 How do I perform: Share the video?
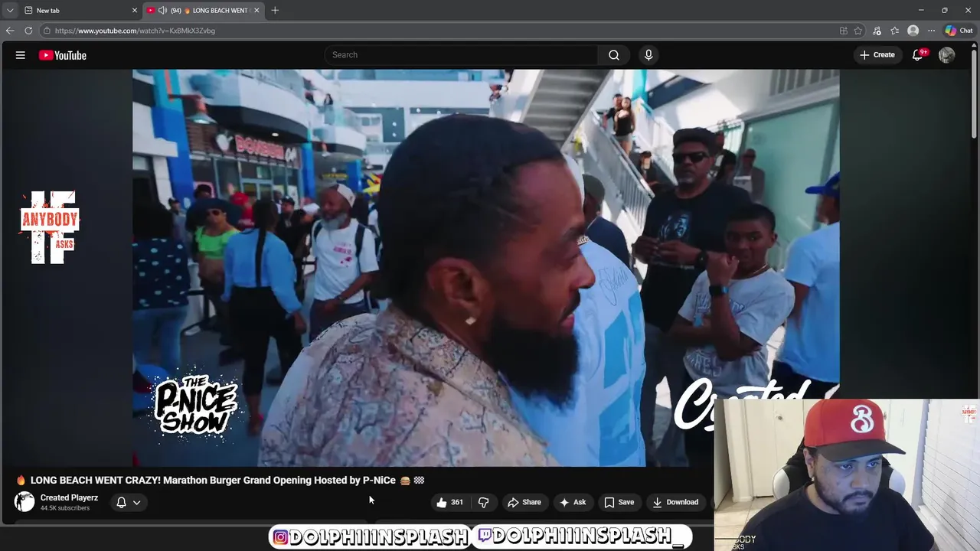pos(524,502)
